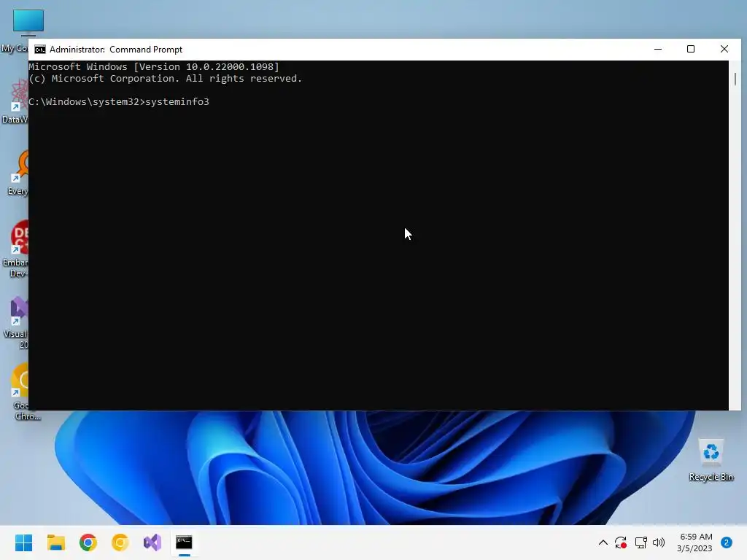Open notification center badge showing 2

pos(726,542)
